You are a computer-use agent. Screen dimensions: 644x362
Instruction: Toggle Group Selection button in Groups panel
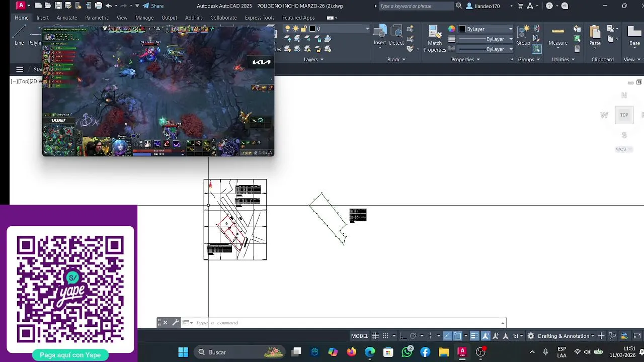click(x=537, y=49)
